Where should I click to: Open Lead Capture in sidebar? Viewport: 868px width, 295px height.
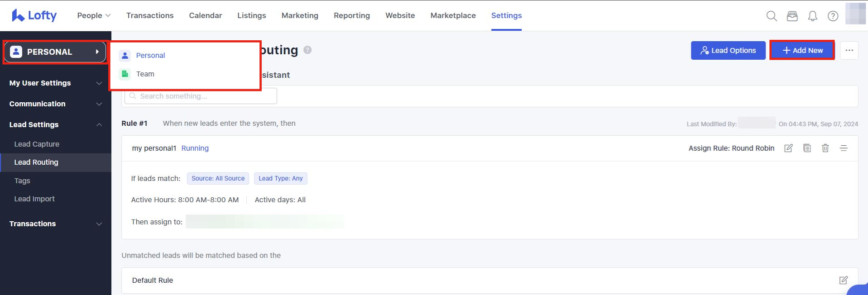pos(37,144)
